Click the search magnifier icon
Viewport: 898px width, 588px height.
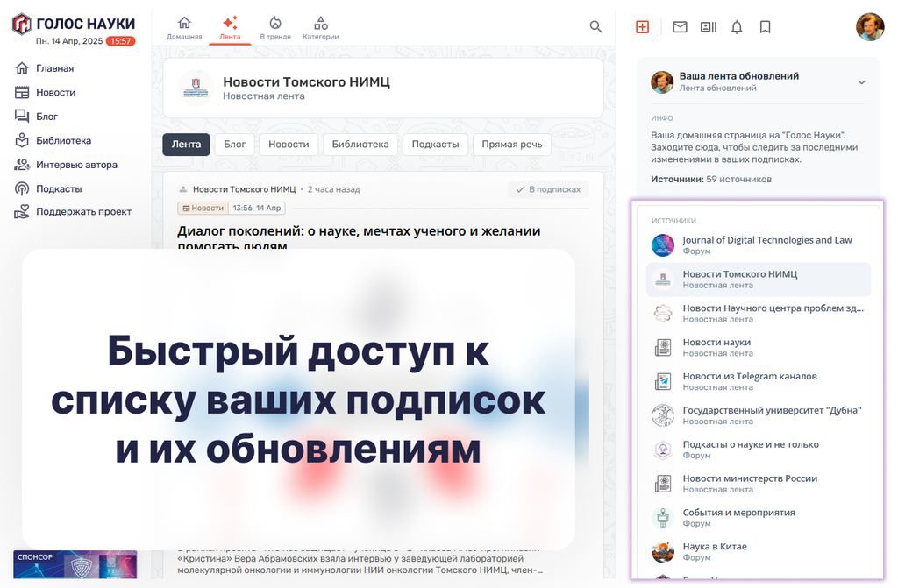[x=595, y=26]
